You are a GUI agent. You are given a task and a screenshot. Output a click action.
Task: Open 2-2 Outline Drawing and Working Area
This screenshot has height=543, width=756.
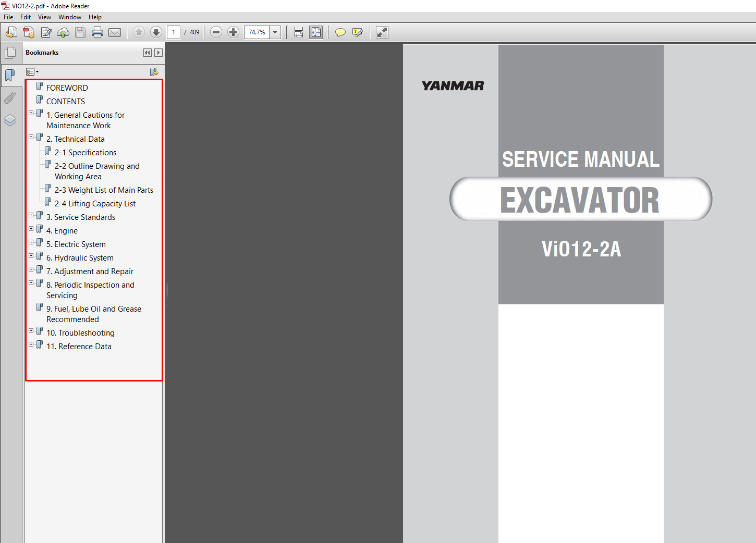97,171
